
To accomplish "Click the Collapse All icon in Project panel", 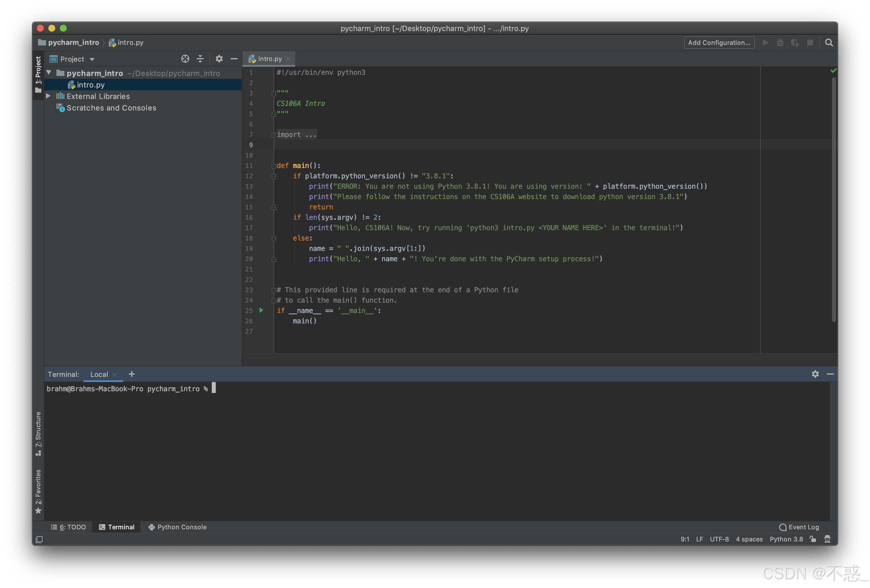I will [x=200, y=59].
